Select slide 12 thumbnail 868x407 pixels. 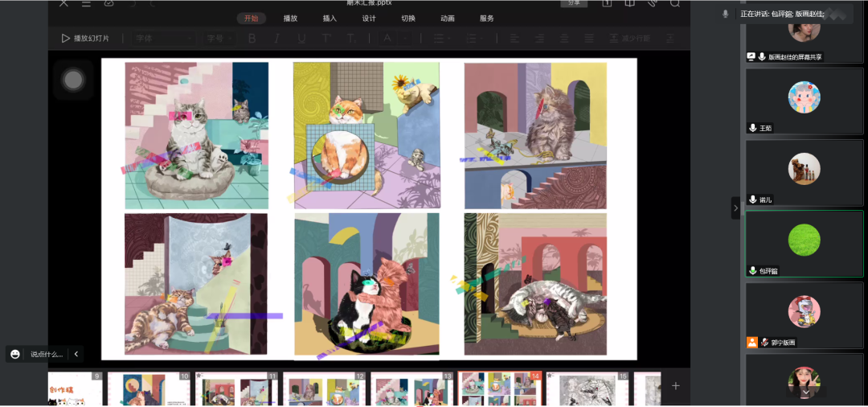pos(325,388)
